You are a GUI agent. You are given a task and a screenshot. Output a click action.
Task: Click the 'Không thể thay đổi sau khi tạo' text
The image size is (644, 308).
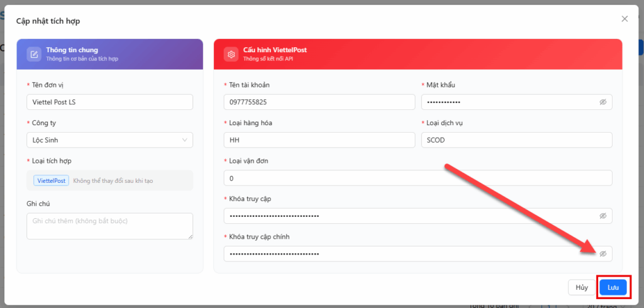click(113, 180)
